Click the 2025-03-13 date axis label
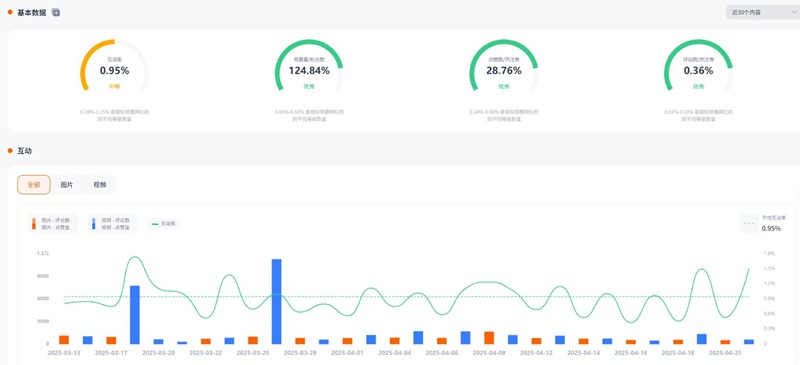 (64, 352)
